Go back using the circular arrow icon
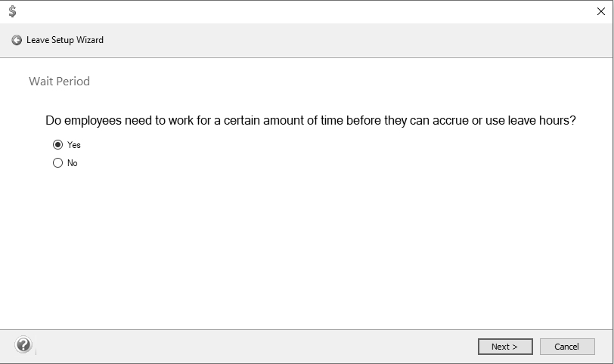The height and width of the screenshot is (364, 614). pyautogui.click(x=17, y=40)
